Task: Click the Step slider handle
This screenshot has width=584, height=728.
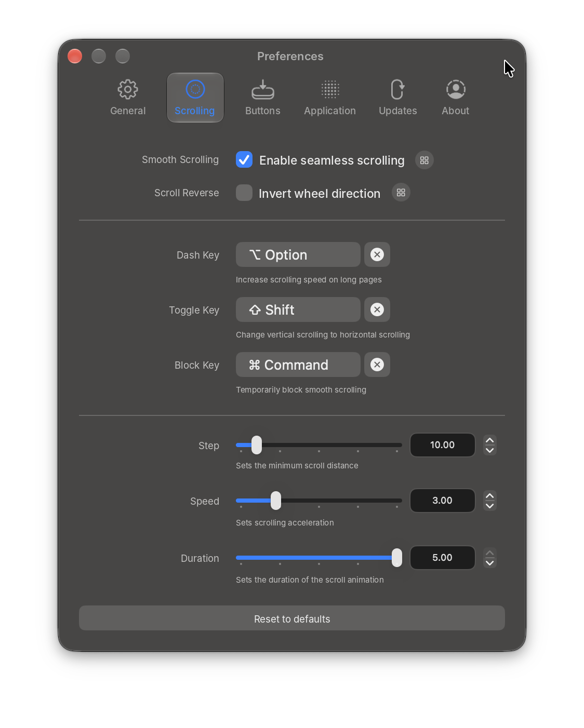Action: pos(257,445)
